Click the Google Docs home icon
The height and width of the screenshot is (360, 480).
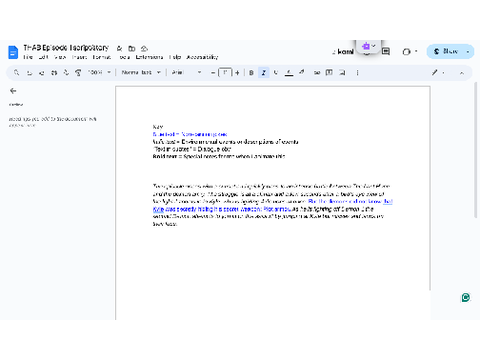(13, 52)
